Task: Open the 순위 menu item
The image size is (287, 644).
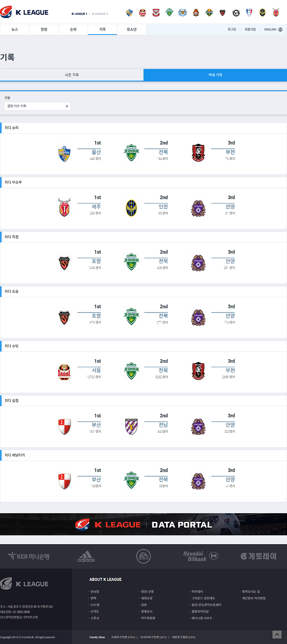Action: tap(73, 30)
